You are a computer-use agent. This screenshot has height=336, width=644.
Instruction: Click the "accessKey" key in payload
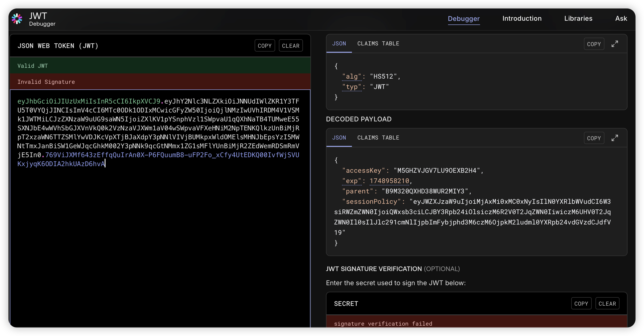pos(363,170)
